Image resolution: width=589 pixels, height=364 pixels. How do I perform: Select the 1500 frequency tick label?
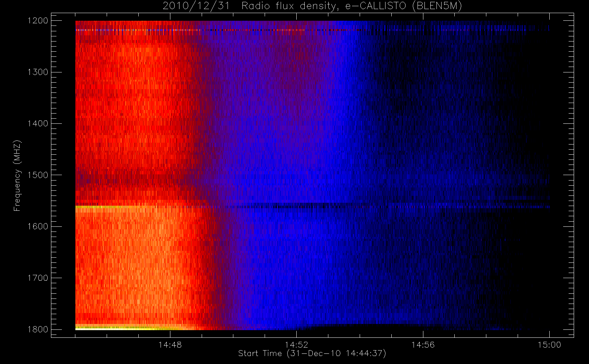[38, 175]
